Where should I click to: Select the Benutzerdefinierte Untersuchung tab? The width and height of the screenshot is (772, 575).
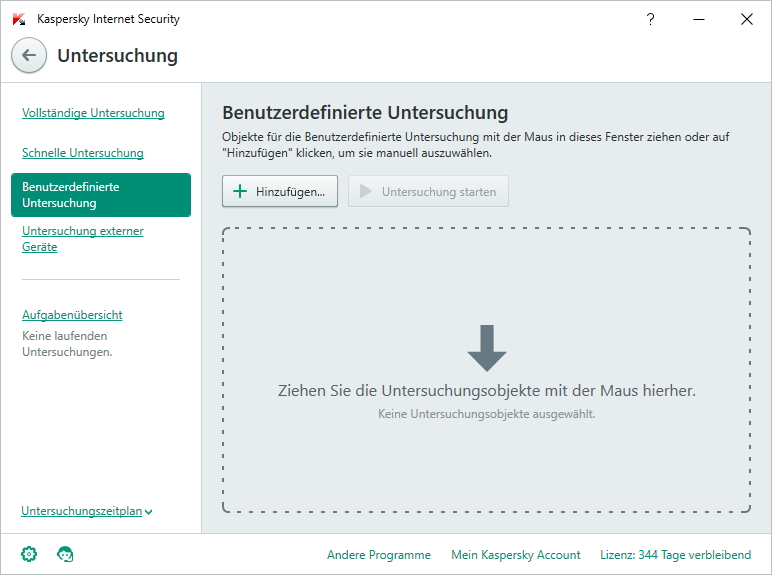pos(101,195)
